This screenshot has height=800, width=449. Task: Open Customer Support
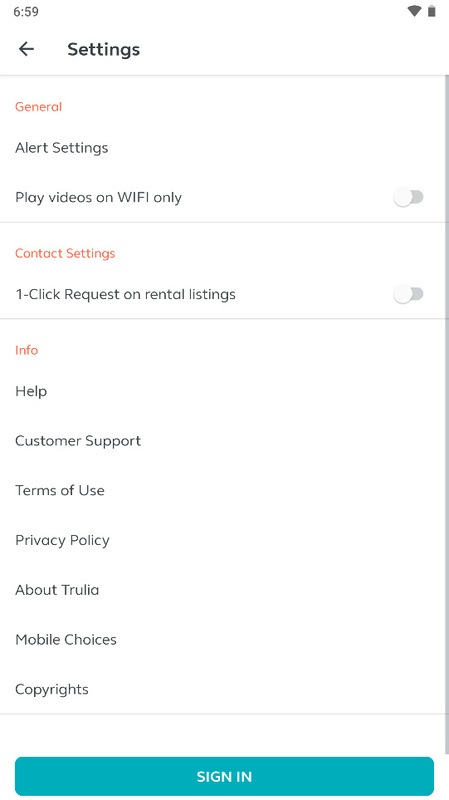tap(223, 441)
